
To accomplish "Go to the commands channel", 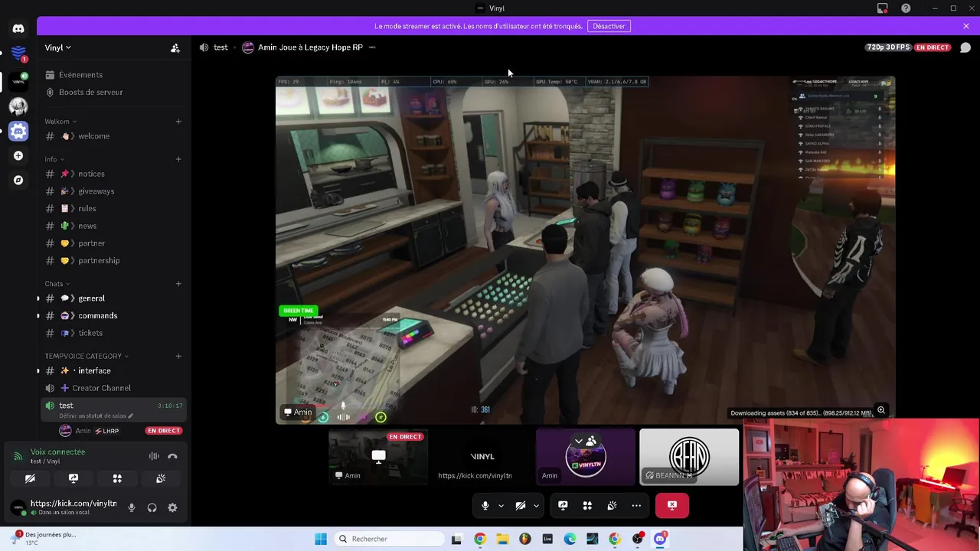I will [x=113, y=316].
